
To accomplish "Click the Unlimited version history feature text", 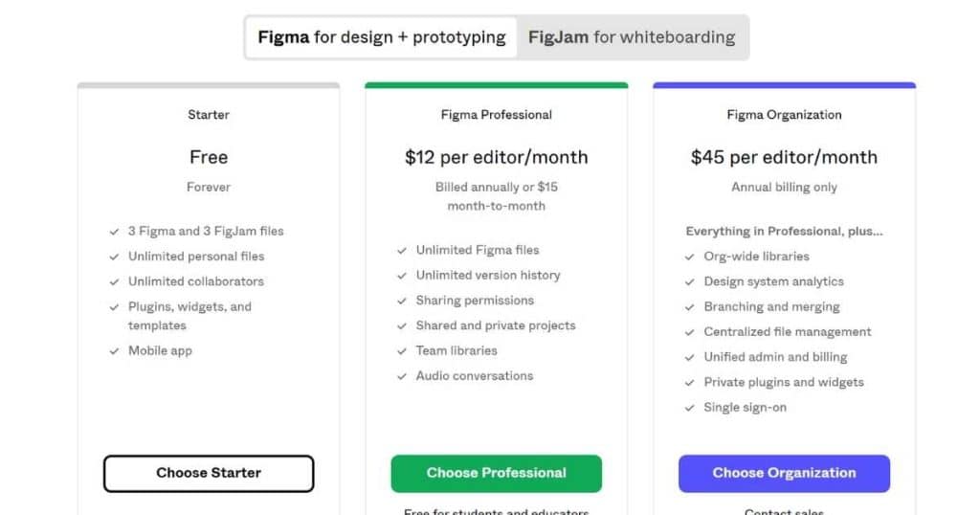I will (488, 275).
